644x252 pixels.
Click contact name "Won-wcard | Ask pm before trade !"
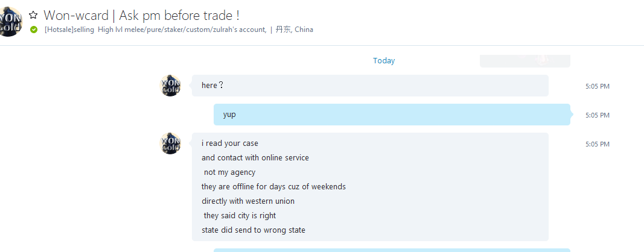[142, 15]
